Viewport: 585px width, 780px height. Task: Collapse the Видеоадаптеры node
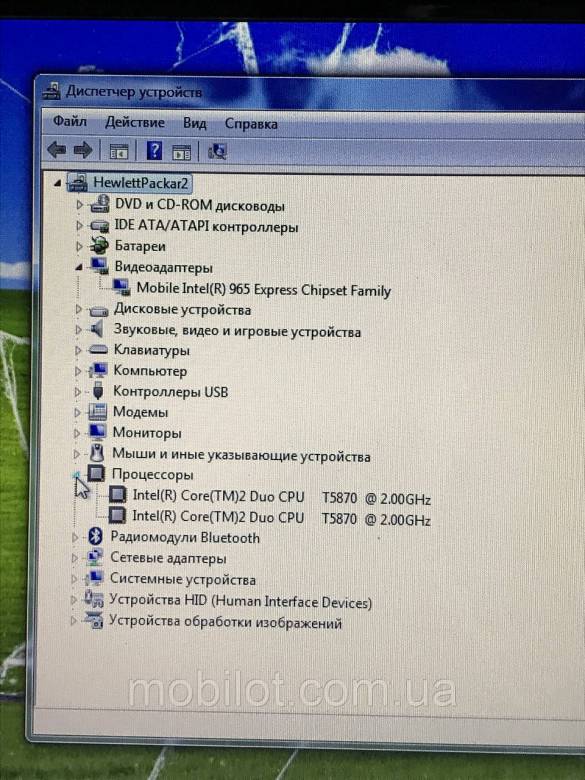[x=79, y=267]
